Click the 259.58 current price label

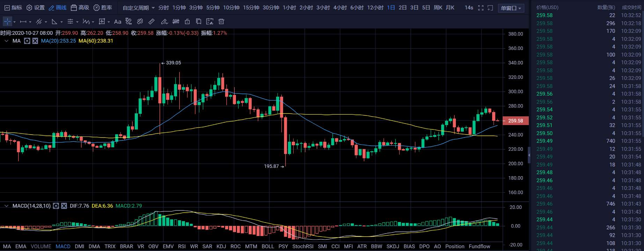coord(516,121)
